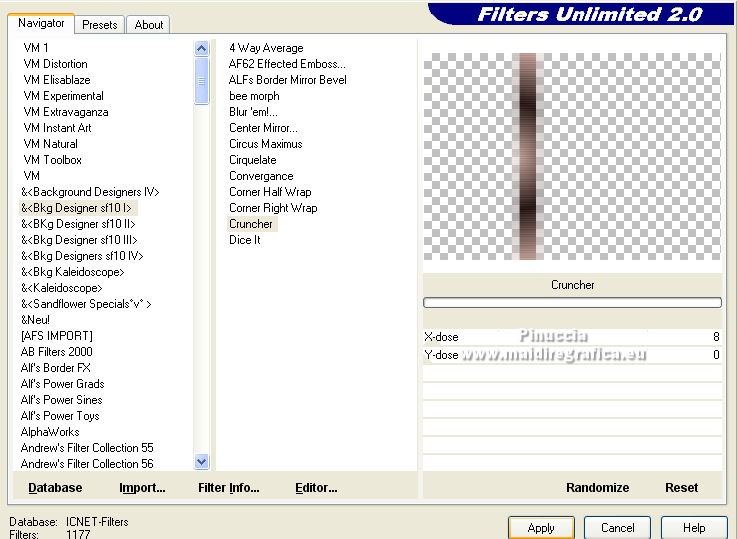Select Alf's Power Sines category
737x539 pixels.
[62, 399]
